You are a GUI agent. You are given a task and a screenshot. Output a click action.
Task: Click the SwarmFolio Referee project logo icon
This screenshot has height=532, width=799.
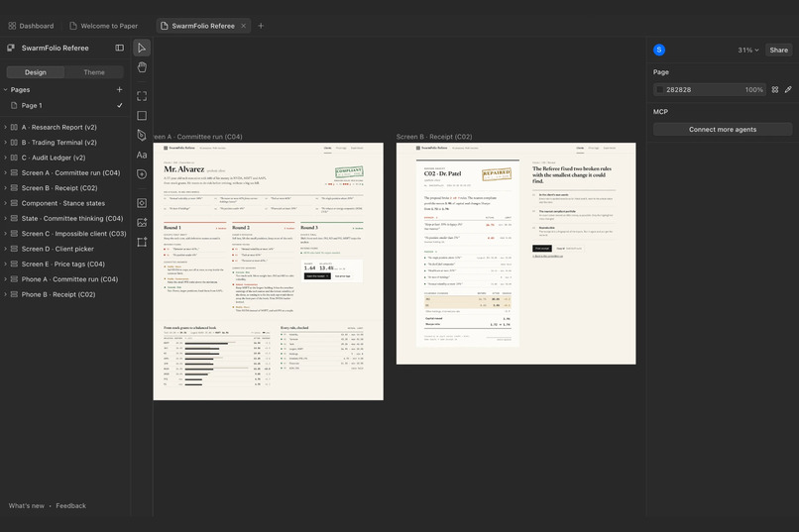click(11, 48)
